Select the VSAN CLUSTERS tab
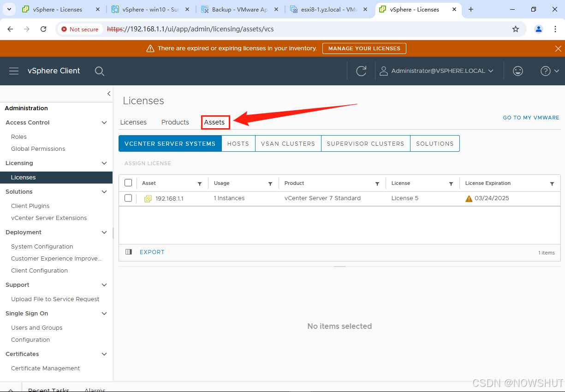The width and height of the screenshot is (565, 392). pyautogui.click(x=288, y=143)
